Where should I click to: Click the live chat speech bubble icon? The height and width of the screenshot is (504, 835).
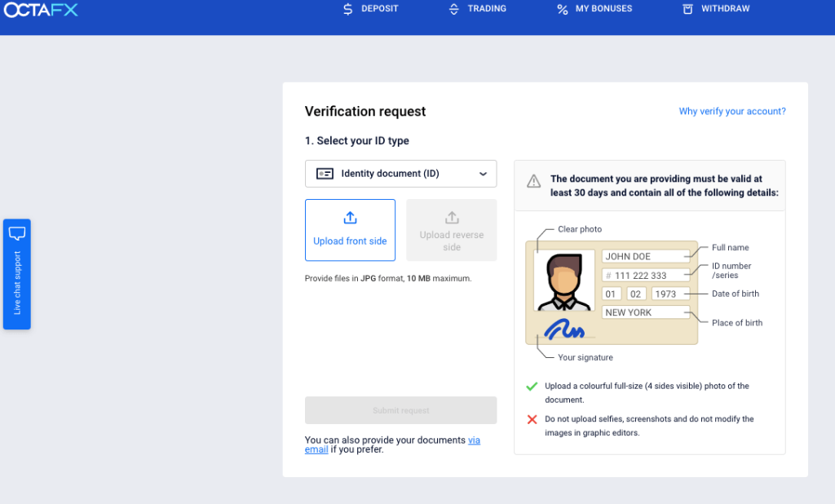(17, 234)
